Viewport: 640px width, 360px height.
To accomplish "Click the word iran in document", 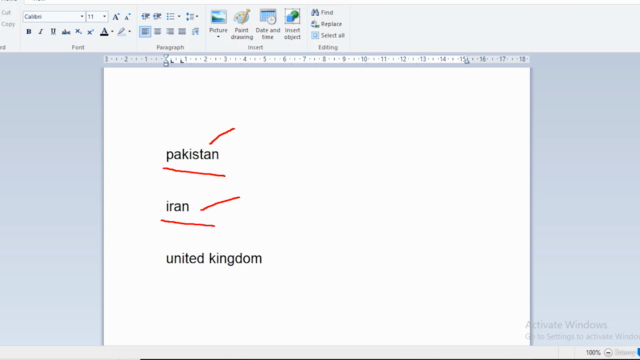I will click(x=178, y=206).
